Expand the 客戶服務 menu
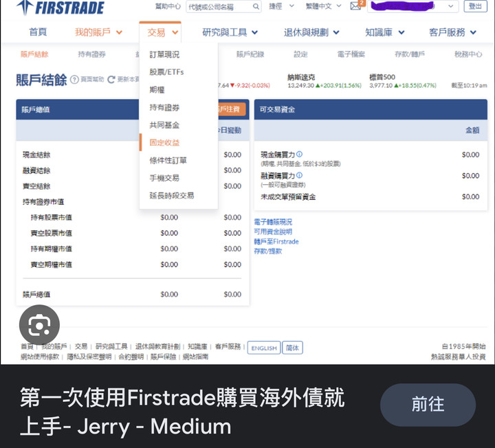 click(452, 32)
